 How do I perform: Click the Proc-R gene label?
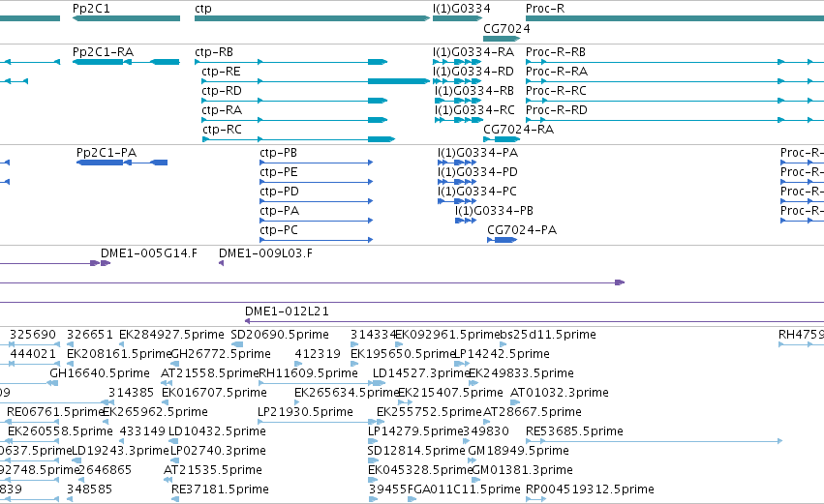(545, 9)
